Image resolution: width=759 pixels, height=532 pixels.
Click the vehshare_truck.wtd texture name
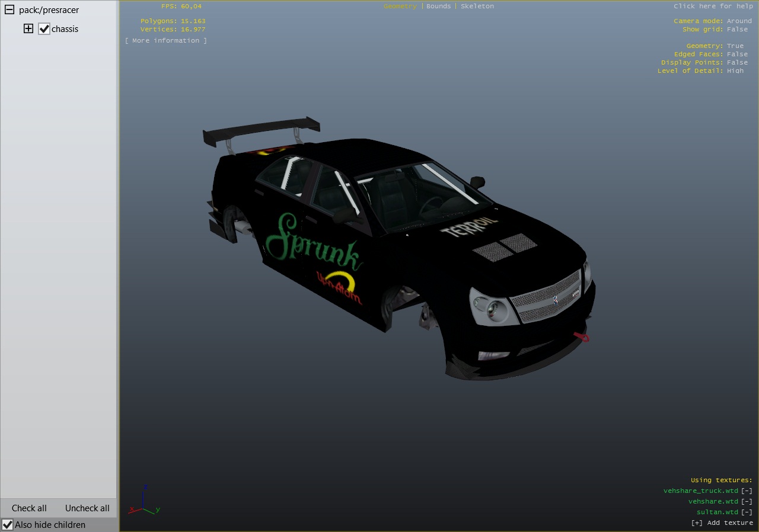[x=701, y=491]
